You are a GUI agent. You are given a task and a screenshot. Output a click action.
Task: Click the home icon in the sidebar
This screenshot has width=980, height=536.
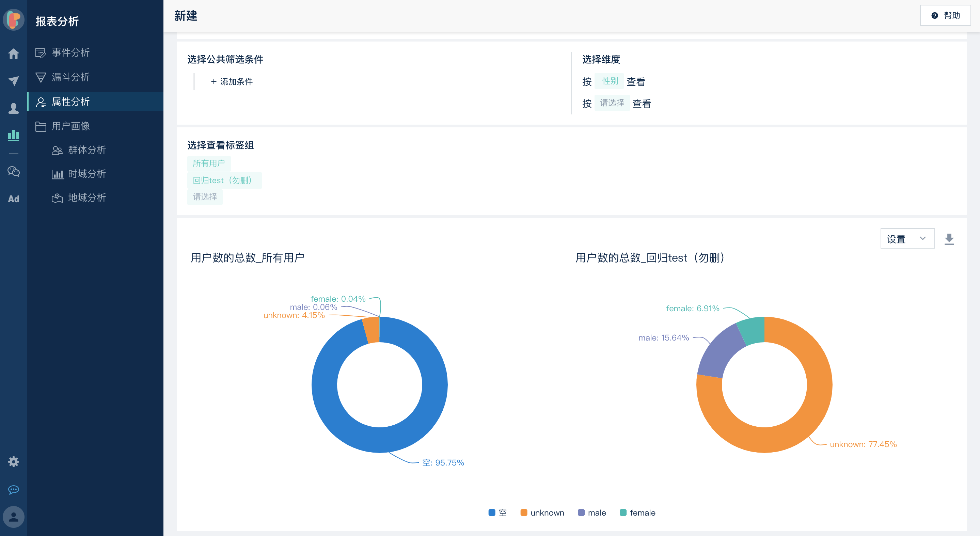tap(14, 54)
